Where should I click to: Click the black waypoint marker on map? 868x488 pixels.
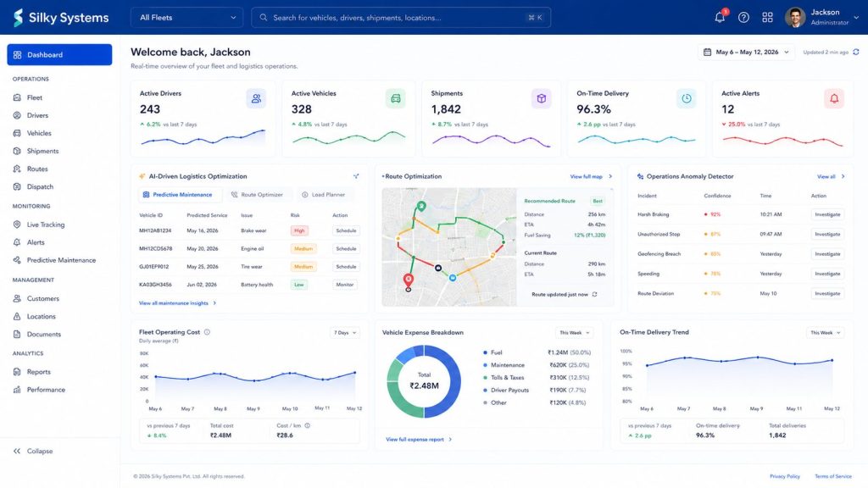click(438, 268)
